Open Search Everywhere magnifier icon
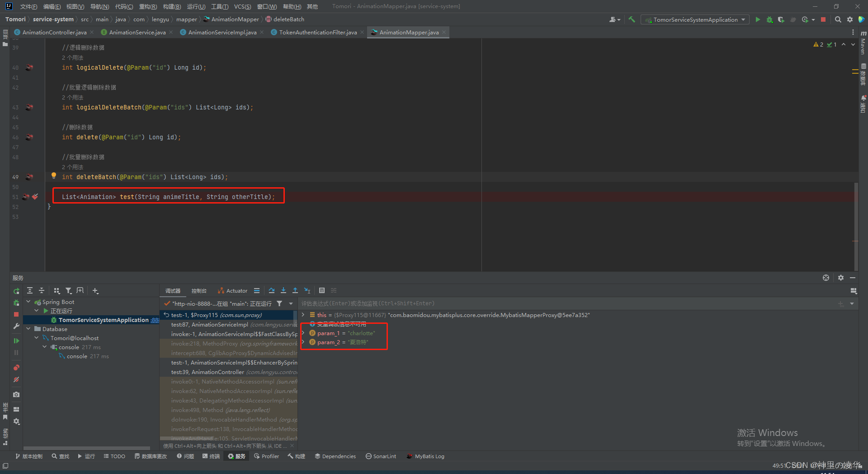 pyautogui.click(x=838, y=19)
